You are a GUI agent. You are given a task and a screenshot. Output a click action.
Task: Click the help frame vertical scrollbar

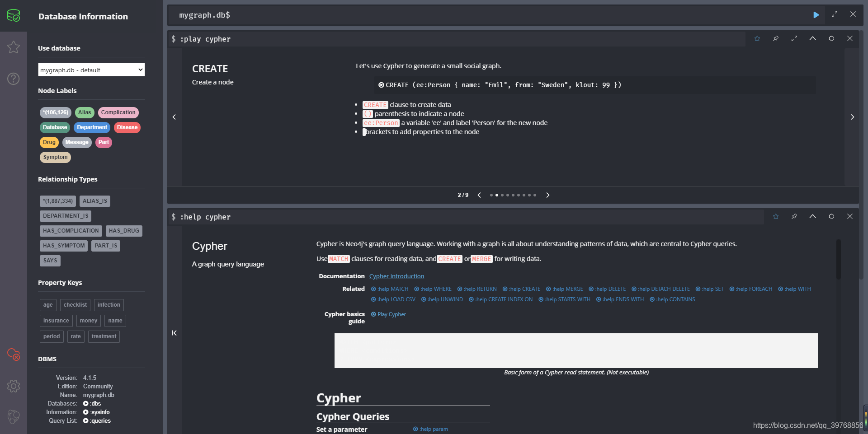[838, 259]
